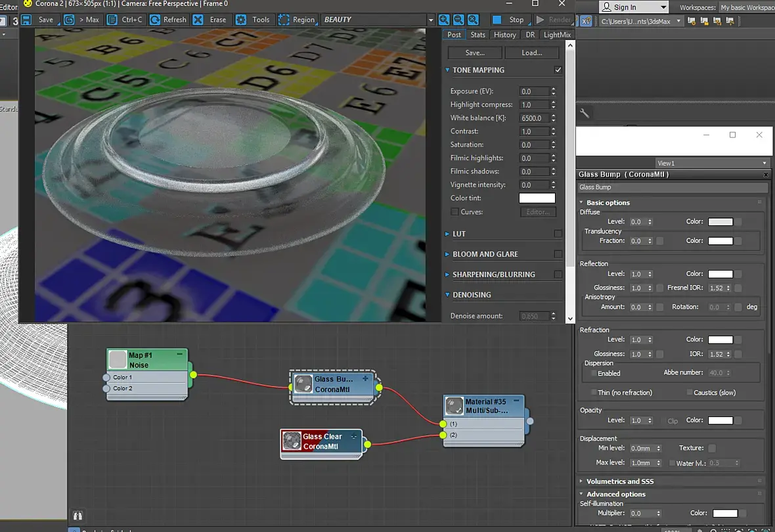The image size is (775, 532).
Task: Switch to the LightMix tab
Action: point(557,35)
